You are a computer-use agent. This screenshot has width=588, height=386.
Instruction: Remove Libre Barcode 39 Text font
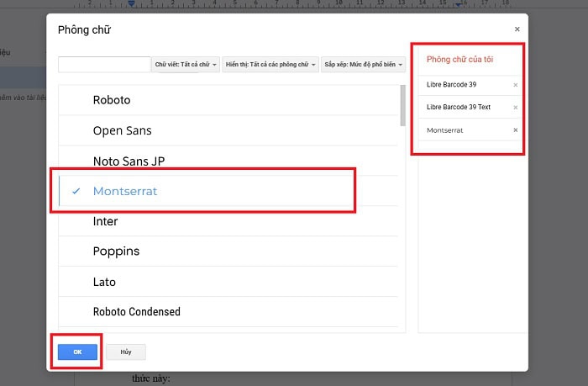click(x=515, y=108)
